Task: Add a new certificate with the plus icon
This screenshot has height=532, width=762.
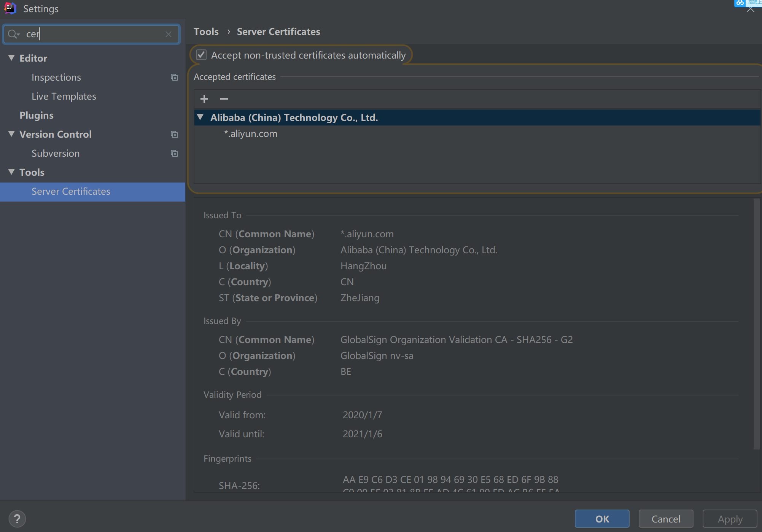Action: [x=204, y=99]
